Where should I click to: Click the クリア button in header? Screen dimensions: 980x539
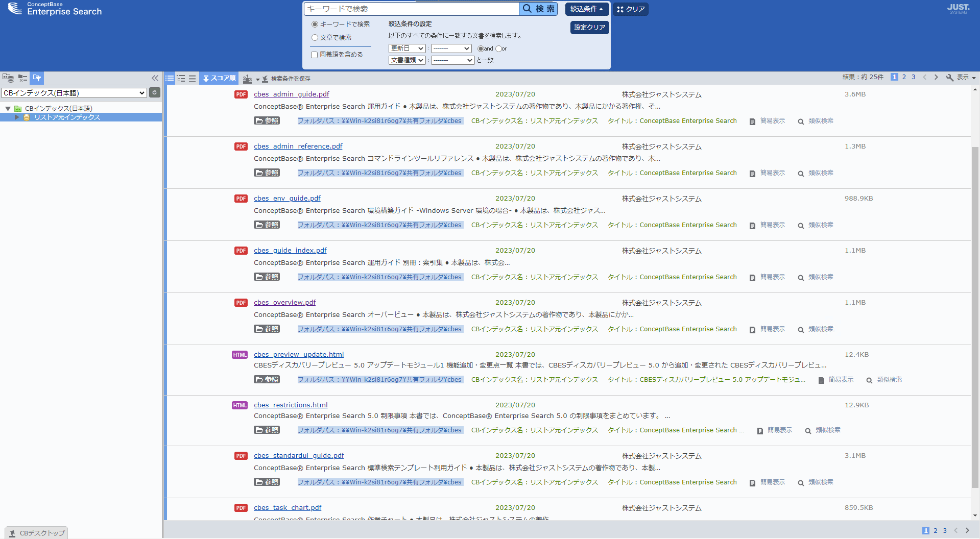(631, 9)
